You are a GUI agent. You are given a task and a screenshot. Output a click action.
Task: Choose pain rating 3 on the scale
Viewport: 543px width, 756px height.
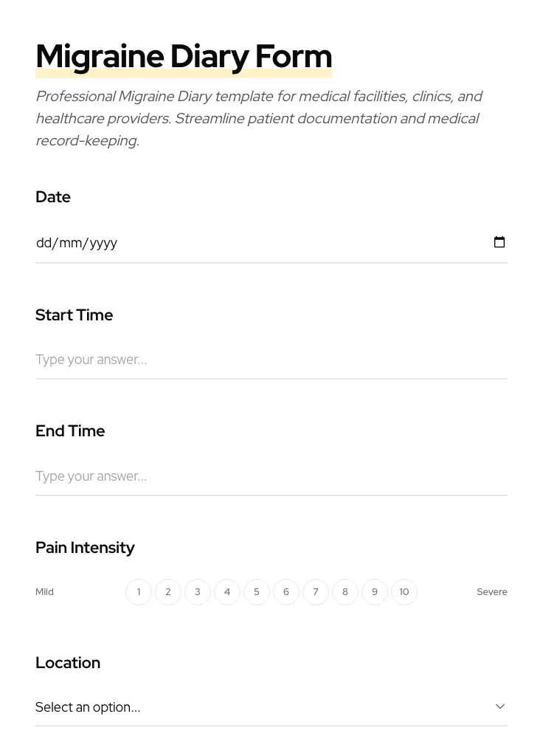click(198, 591)
